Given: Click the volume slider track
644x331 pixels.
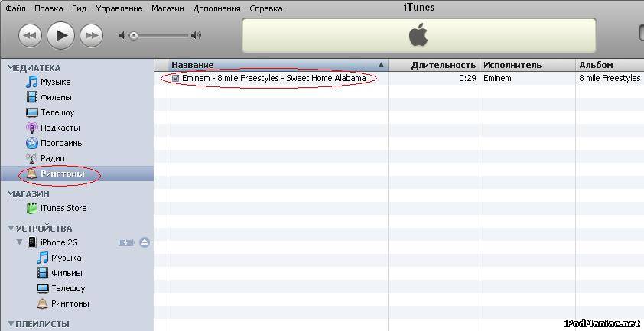Looking at the screenshot, I should pos(160,36).
